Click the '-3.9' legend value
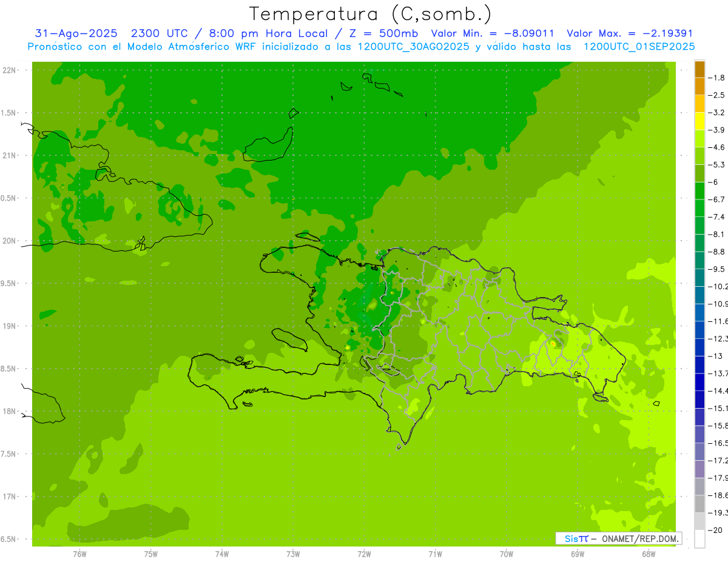The width and height of the screenshot is (728, 562). [x=716, y=130]
